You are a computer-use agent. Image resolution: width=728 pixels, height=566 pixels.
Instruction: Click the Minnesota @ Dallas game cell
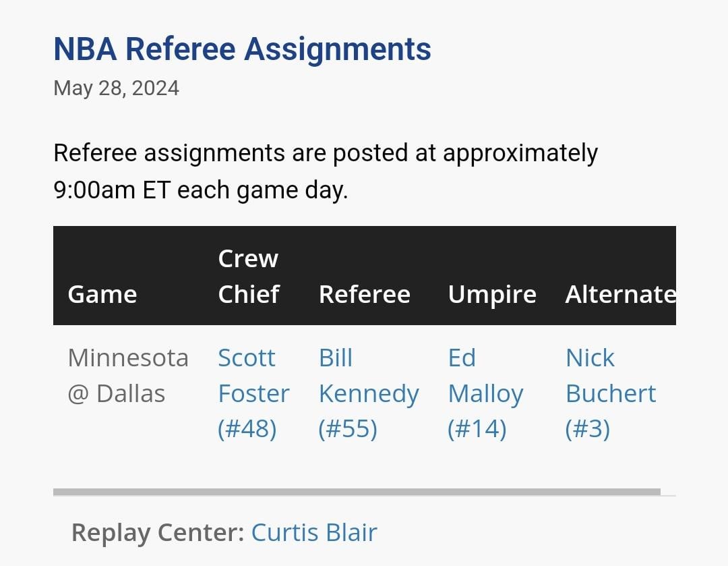pos(128,376)
